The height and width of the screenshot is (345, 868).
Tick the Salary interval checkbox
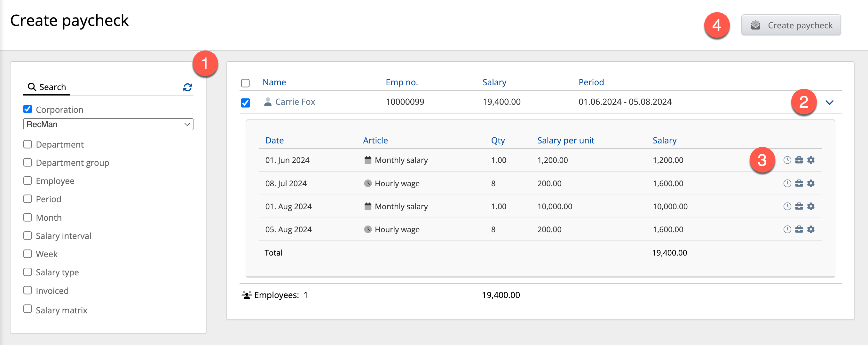(28, 236)
